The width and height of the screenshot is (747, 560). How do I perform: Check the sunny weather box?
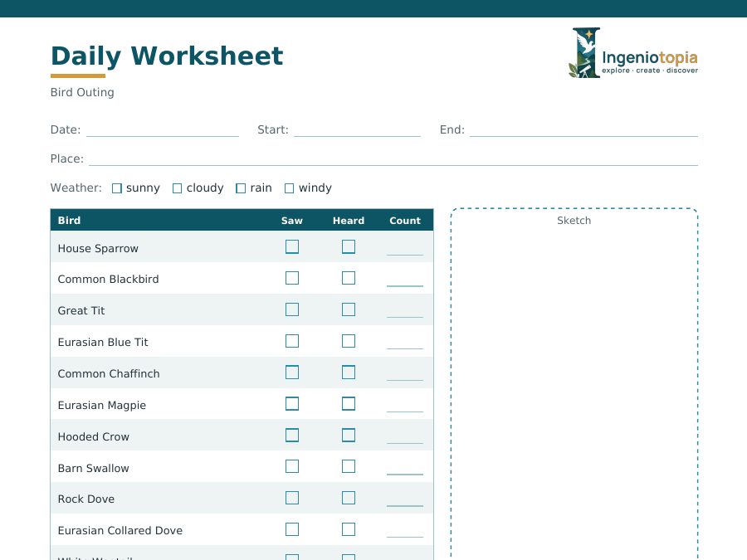pos(117,188)
